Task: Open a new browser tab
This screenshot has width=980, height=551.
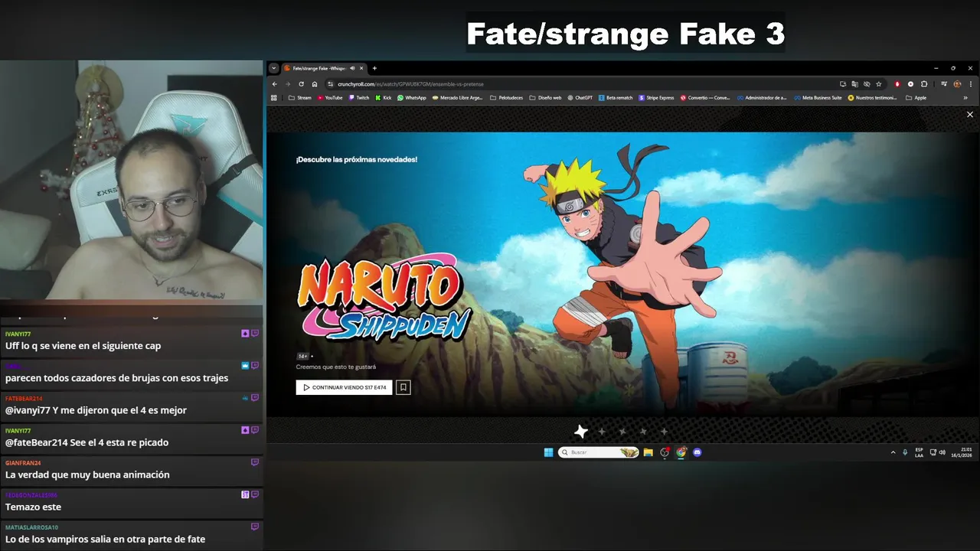Action: click(374, 68)
